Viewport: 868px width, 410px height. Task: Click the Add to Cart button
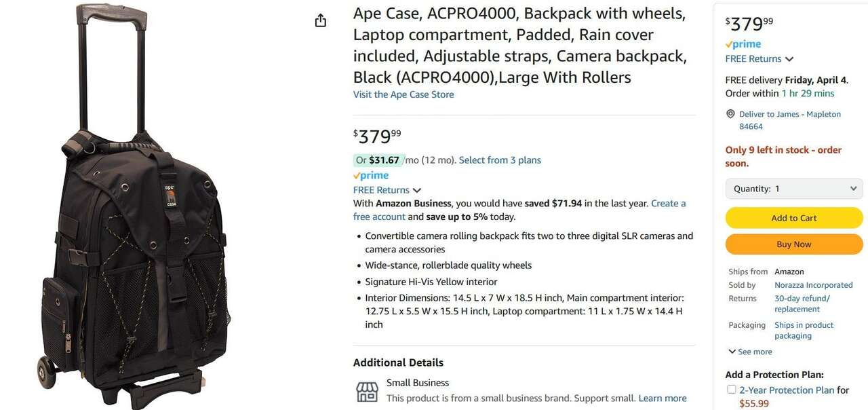point(794,218)
